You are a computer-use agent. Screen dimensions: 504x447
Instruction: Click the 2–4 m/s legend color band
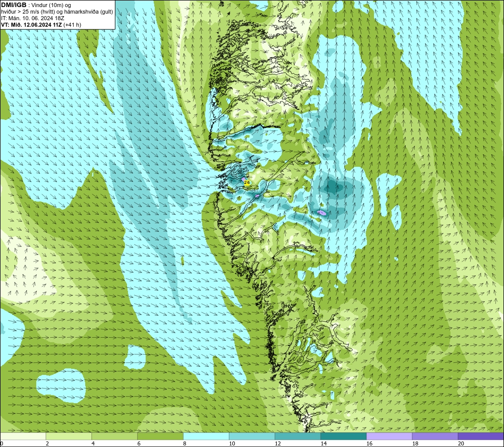[69, 436]
